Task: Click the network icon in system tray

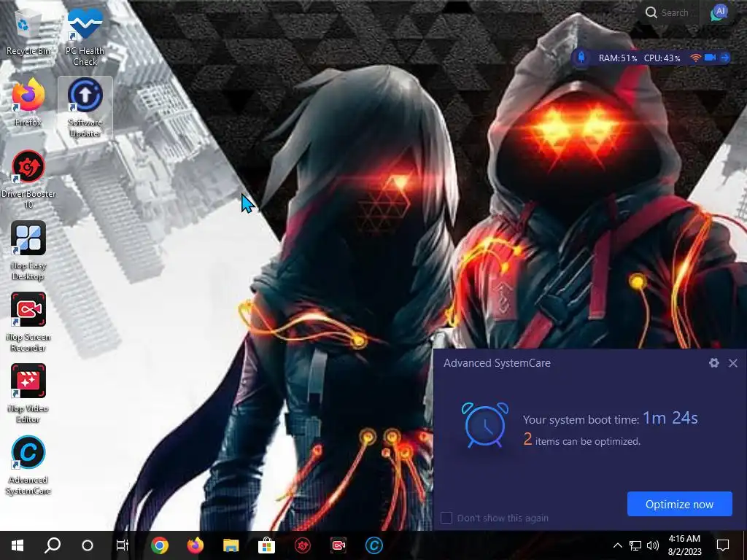Action: click(x=635, y=545)
